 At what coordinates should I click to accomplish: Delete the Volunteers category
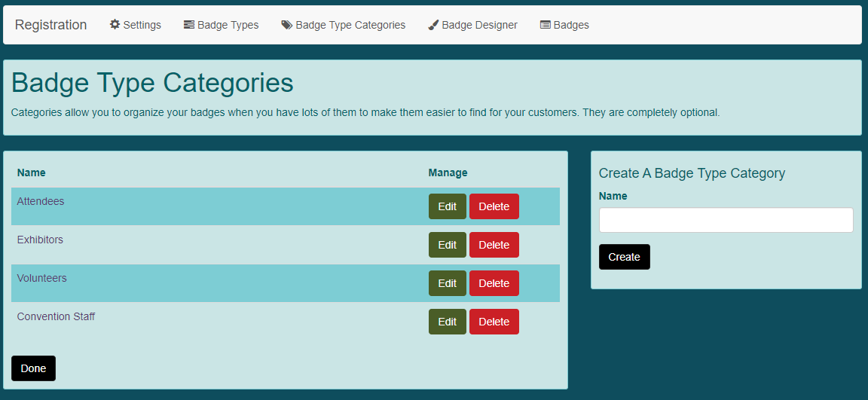pos(494,283)
